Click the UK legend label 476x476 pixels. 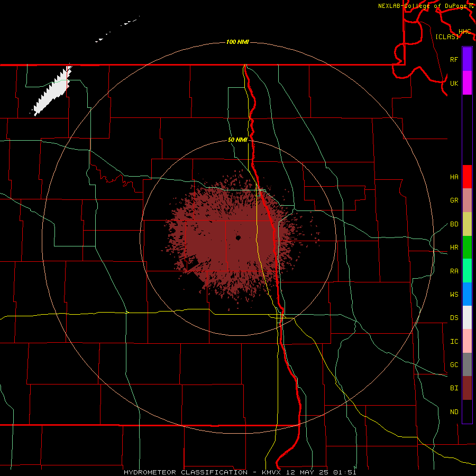454,83
